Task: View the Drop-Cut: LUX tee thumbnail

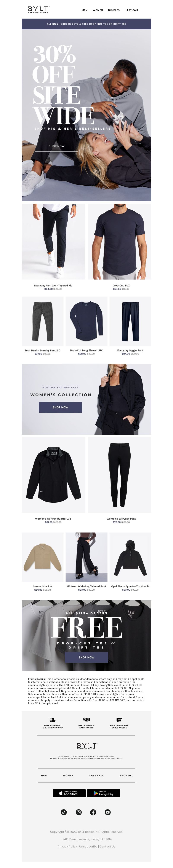Action: [x=119, y=241]
